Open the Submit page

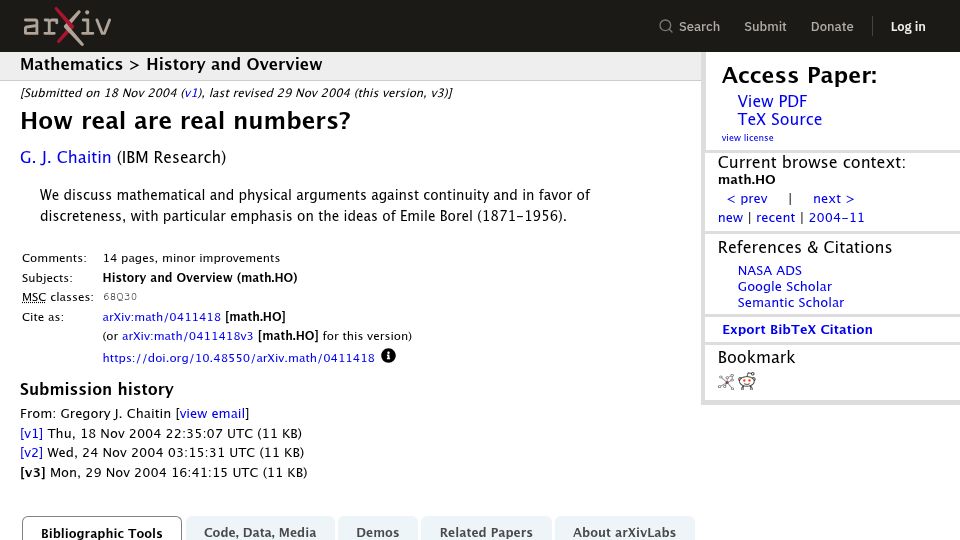[x=765, y=26]
